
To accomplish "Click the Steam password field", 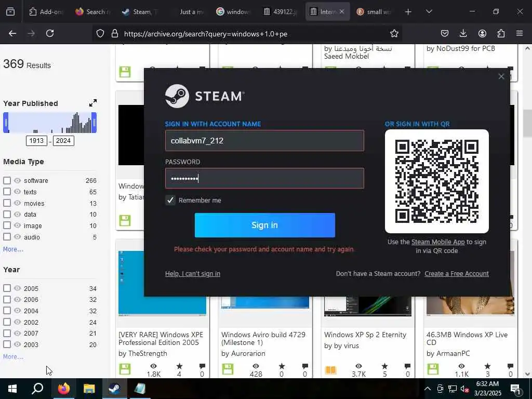I will (x=264, y=178).
